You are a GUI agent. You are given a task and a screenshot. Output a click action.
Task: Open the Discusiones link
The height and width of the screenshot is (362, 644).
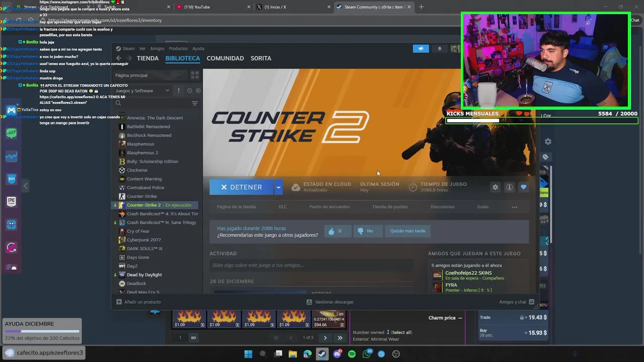pyautogui.click(x=442, y=207)
